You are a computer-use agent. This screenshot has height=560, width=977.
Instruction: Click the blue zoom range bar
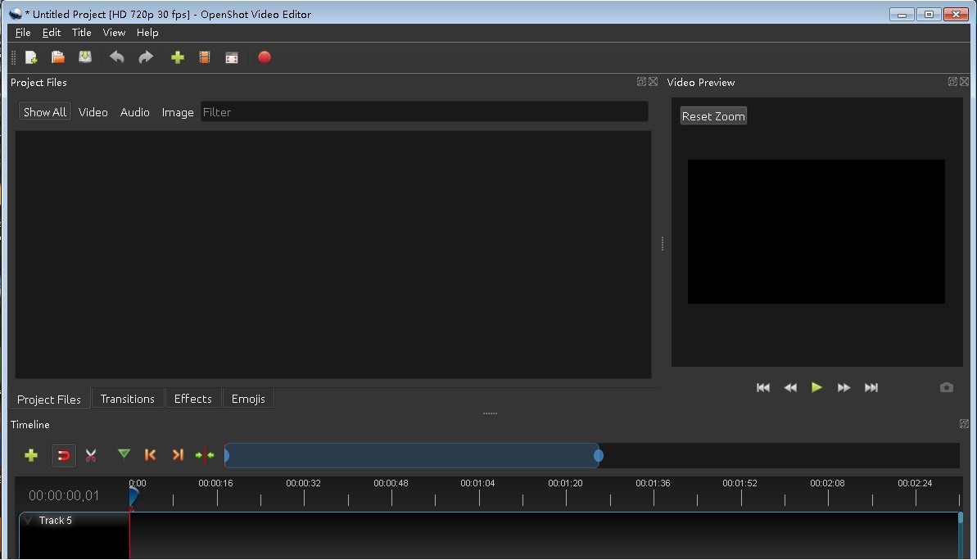point(413,455)
